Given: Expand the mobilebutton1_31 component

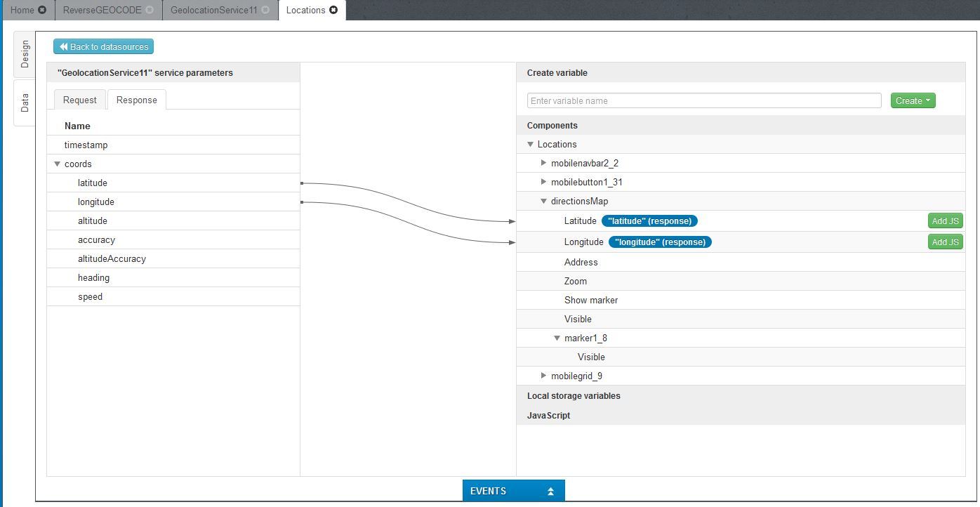Looking at the screenshot, I should coord(543,182).
